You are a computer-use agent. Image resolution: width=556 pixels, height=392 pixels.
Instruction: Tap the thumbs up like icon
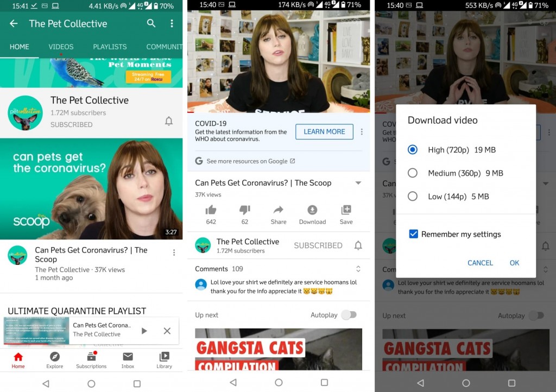[x=211, y=210]
